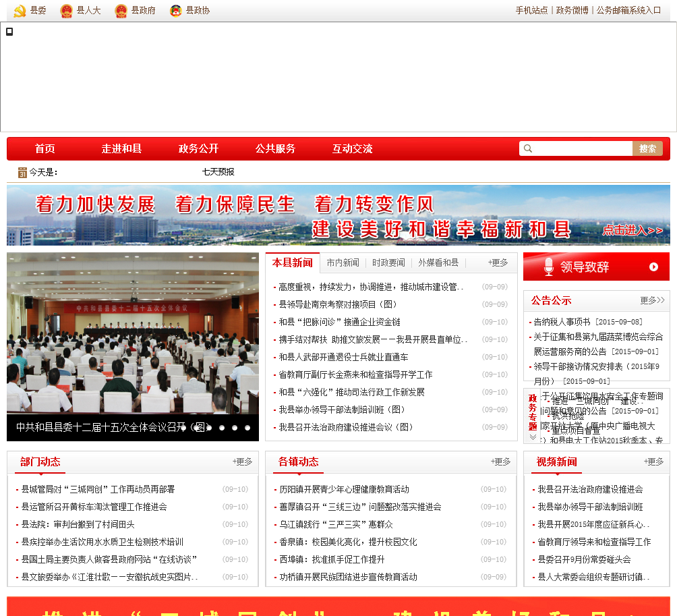The height and width of the screenshot is (616, 677).
Task: Open 县疾控举办生活饮用水水质卫生检测技术培训
Action: pos(102,542)
